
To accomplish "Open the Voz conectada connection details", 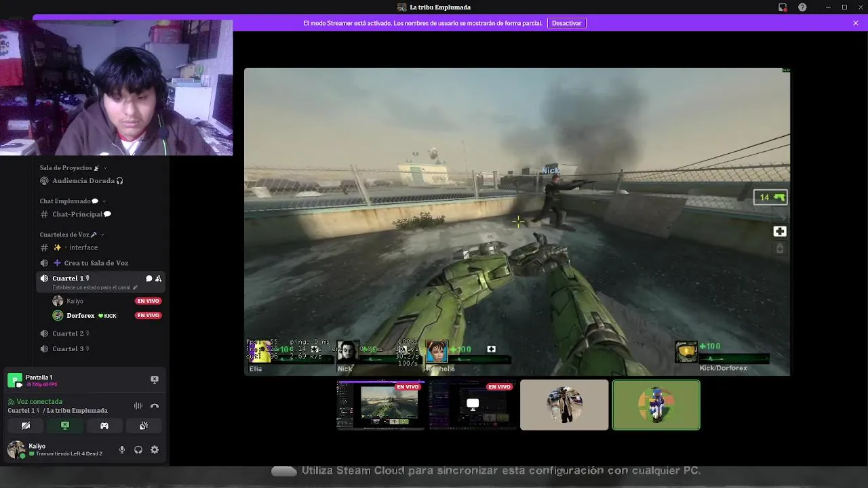I will (39, 402).
